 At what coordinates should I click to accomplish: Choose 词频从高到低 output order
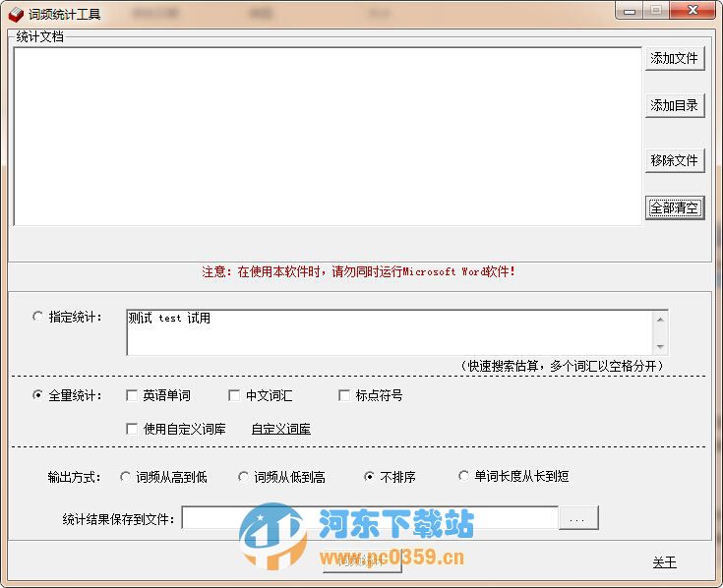[x=125, y=477]
